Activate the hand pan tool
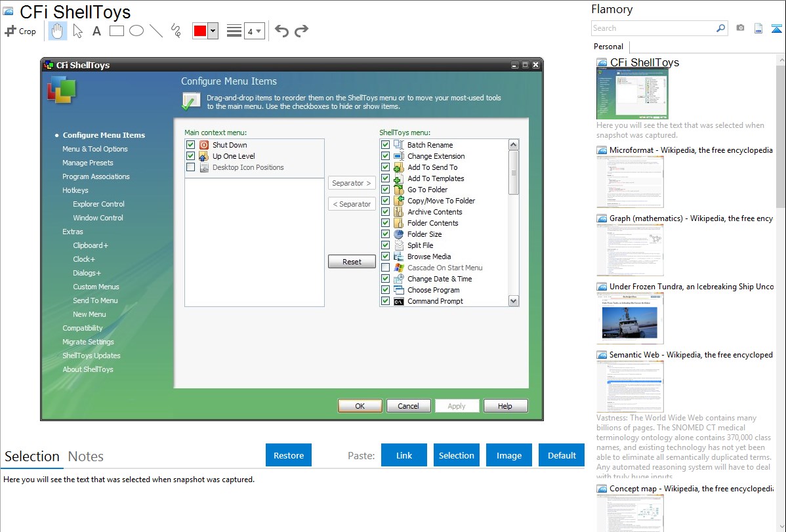The height and width of the screenshot is (532, 786). [x=58, y=31]
